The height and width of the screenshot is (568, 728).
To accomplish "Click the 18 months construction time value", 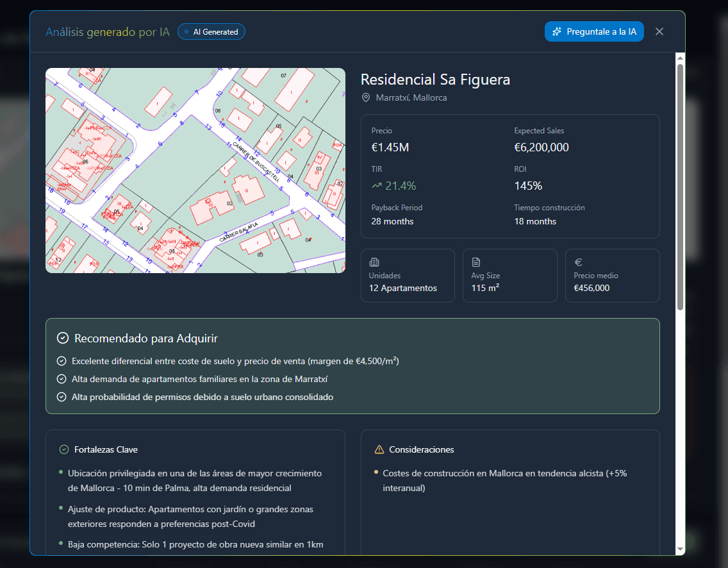I will (535, 222).
